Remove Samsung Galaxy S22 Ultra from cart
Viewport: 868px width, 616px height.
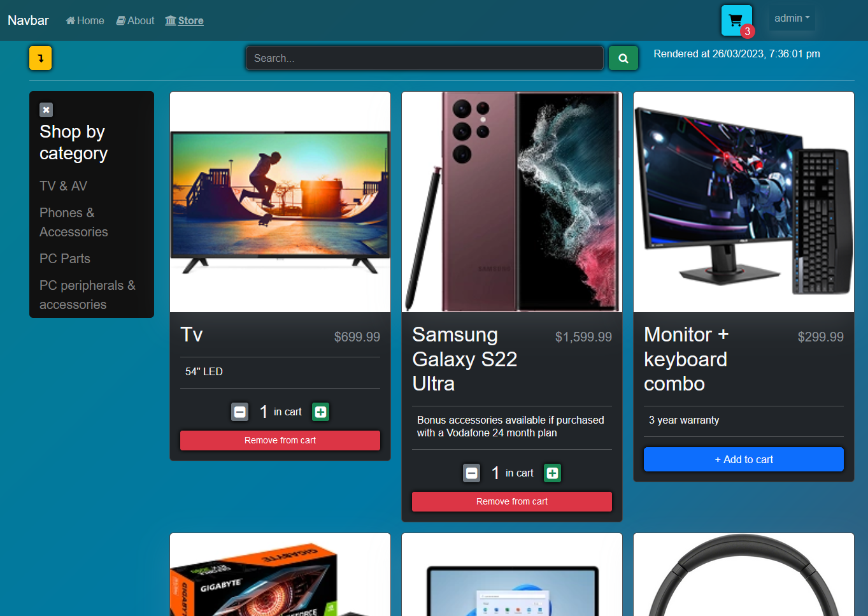click(x=511, y=501)
